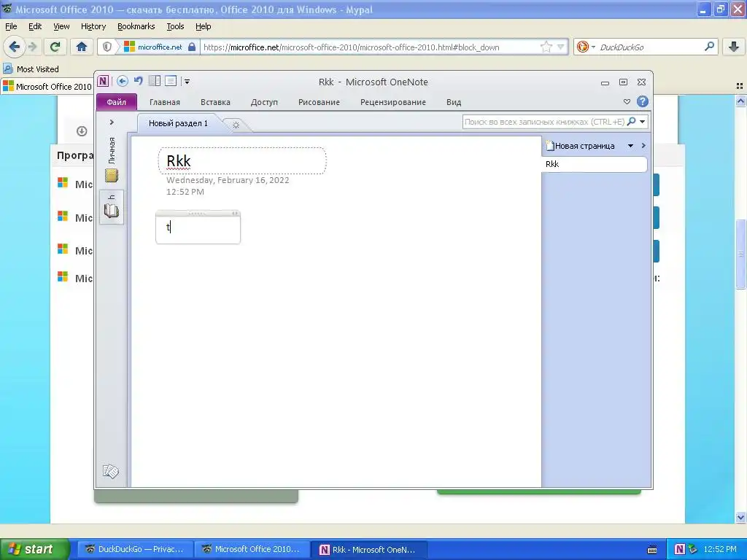This screenshot has width=747, height=560.
Task: Open Customize Quick Access Toolbar dropdown
Action: (x=187, y=82)
